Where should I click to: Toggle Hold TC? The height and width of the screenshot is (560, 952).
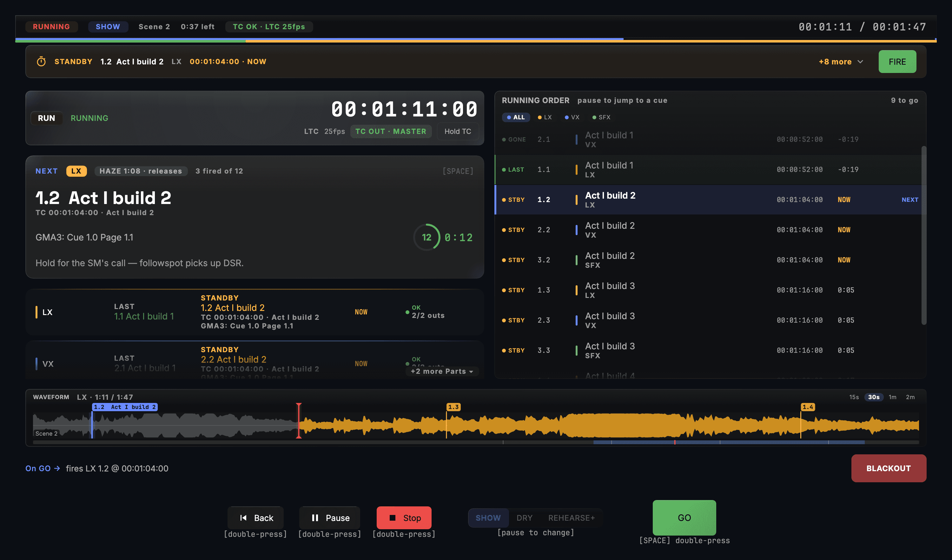tap(458, 131)
